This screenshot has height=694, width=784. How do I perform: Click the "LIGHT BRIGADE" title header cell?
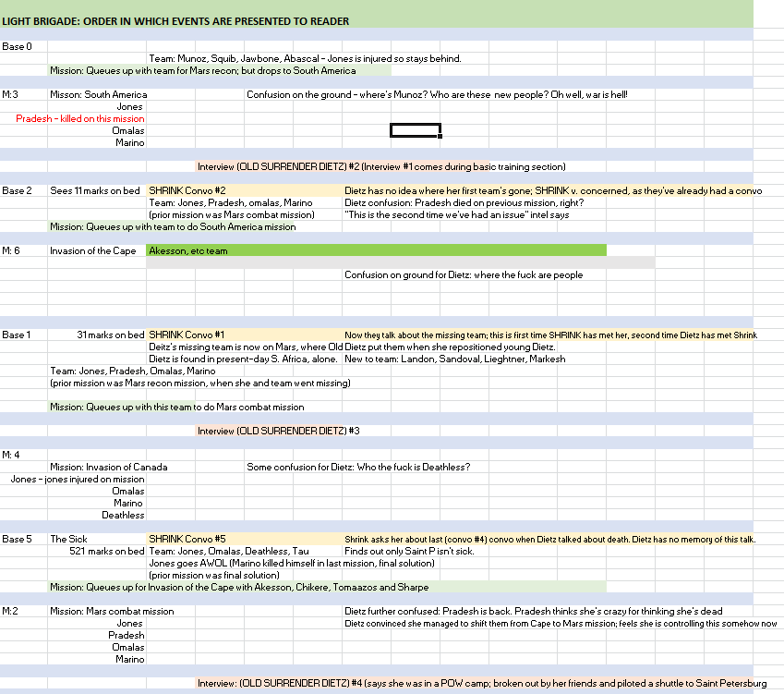click(175, 21)
